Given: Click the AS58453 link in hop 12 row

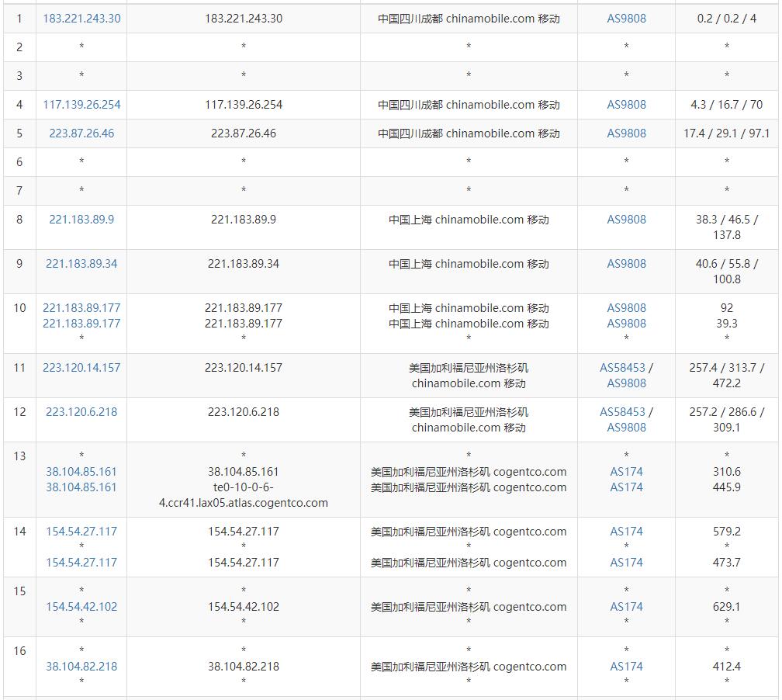Looking at the screenshot, I should coord(622,412).
